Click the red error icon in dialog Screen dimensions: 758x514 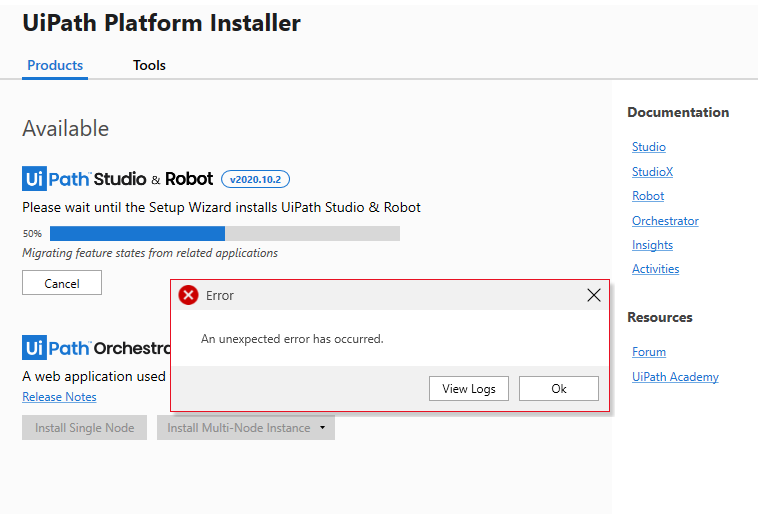click(x=189, y=295)
